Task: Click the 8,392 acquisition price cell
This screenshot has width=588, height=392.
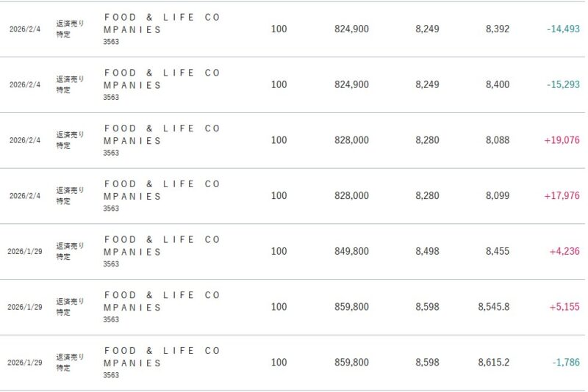Action: (498, 29)
